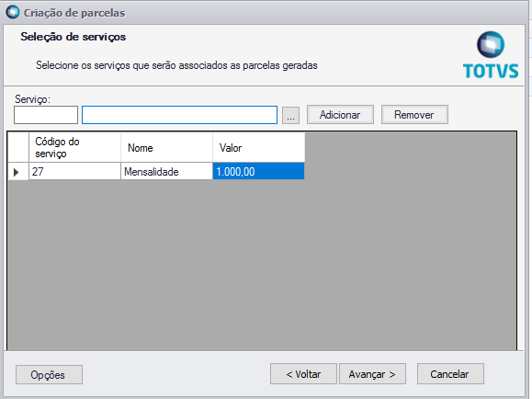Sort by the Código do serviço column header
Screen dimensions: 532x399
(74, 147)
